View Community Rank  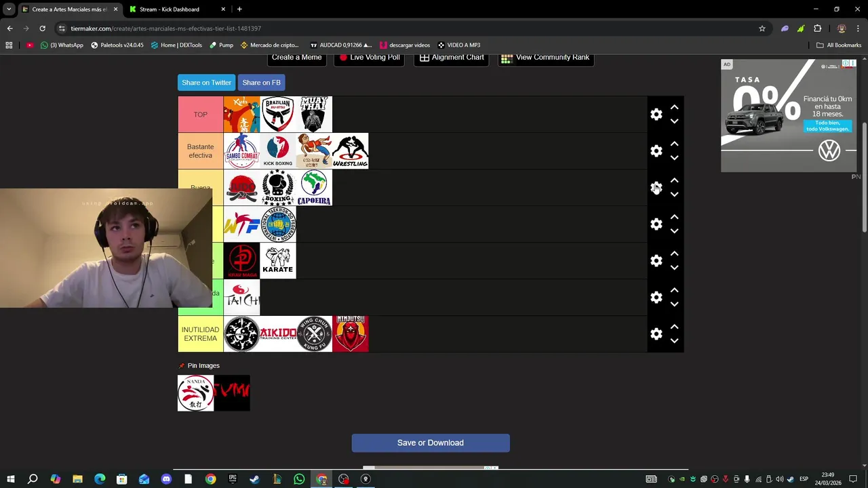point(545,58)
